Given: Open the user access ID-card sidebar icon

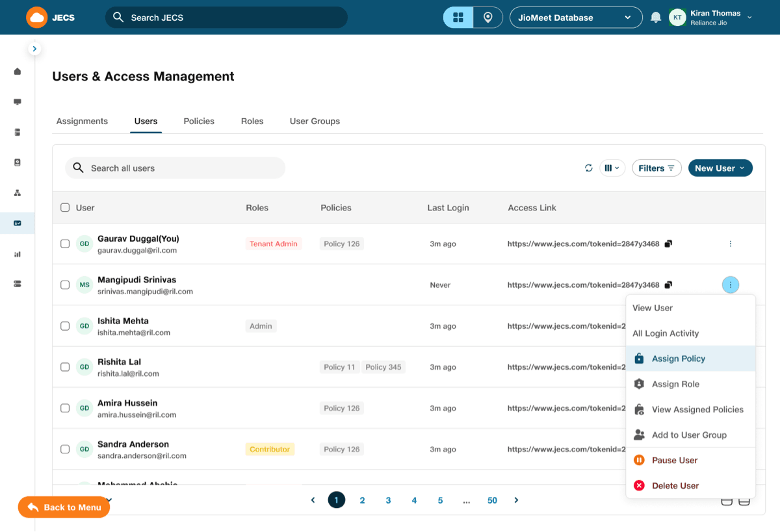Looking at the screenshot, I should (18, 223).
